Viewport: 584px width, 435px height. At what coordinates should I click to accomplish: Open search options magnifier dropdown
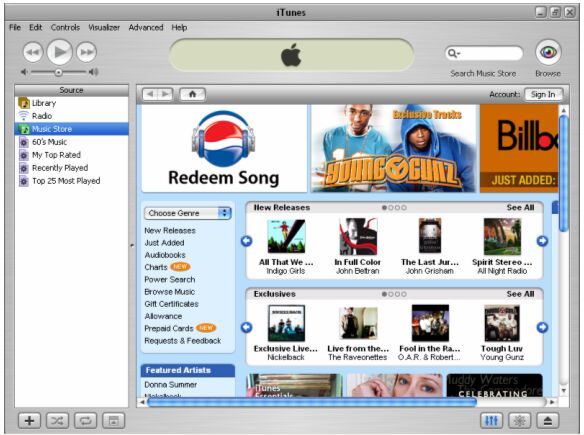click(454, 53)
